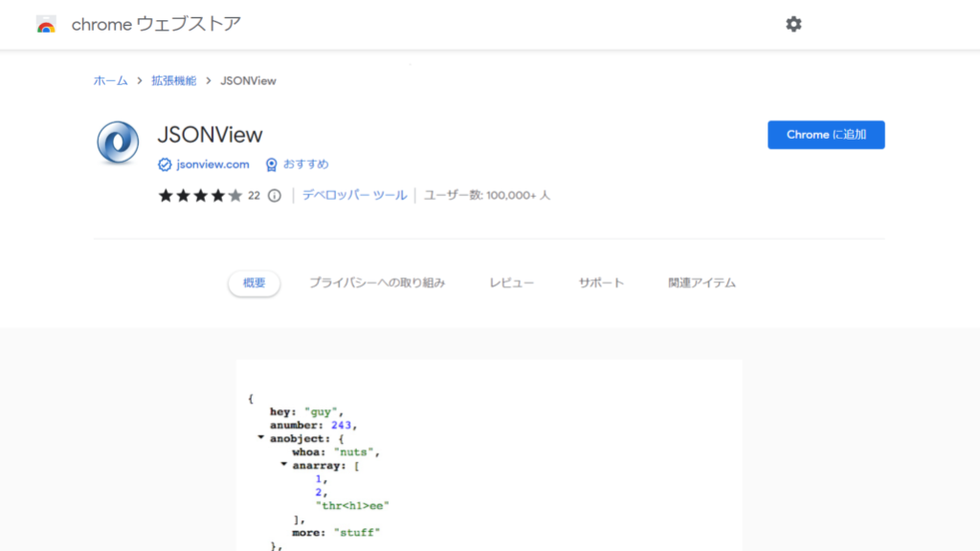This screenshot has width=980, height=551.
Task: Click the Chrome に追加 button
Action: click(826, 135)
